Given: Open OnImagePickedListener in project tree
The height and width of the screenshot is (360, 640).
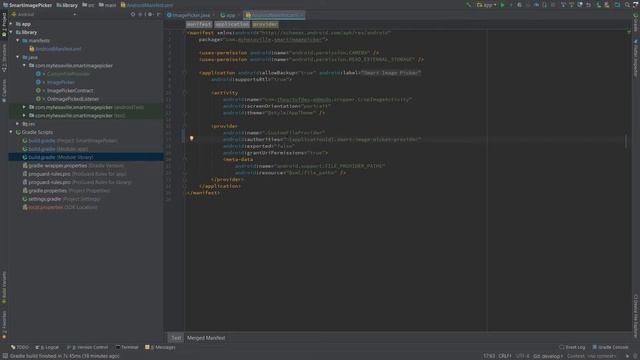Looking at the screenshot, I should (x=72, y=99).
